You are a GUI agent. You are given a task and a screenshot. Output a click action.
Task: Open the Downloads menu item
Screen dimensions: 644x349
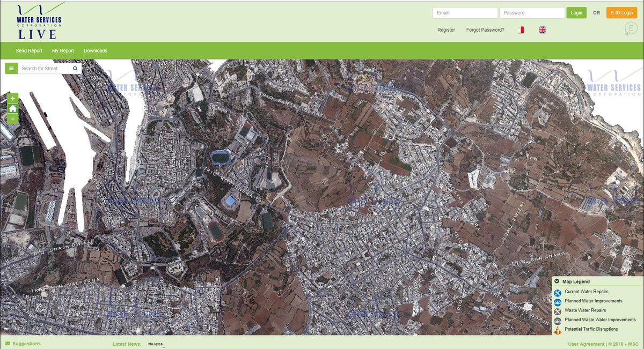point(96,51)
